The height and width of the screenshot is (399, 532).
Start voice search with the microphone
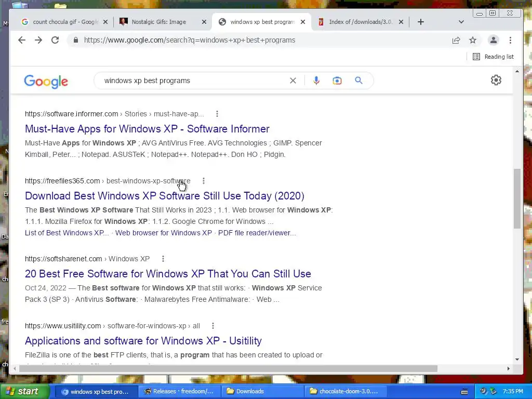pos(316,81)
